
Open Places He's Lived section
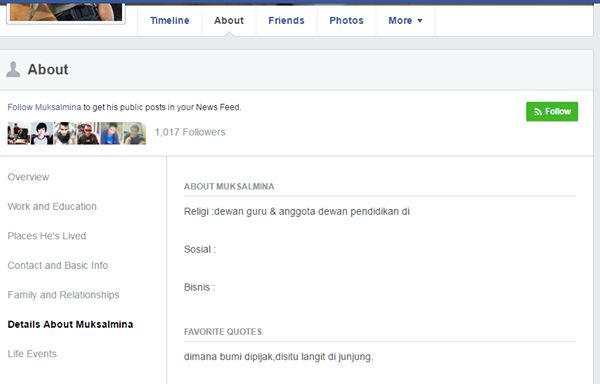[47, 236]
